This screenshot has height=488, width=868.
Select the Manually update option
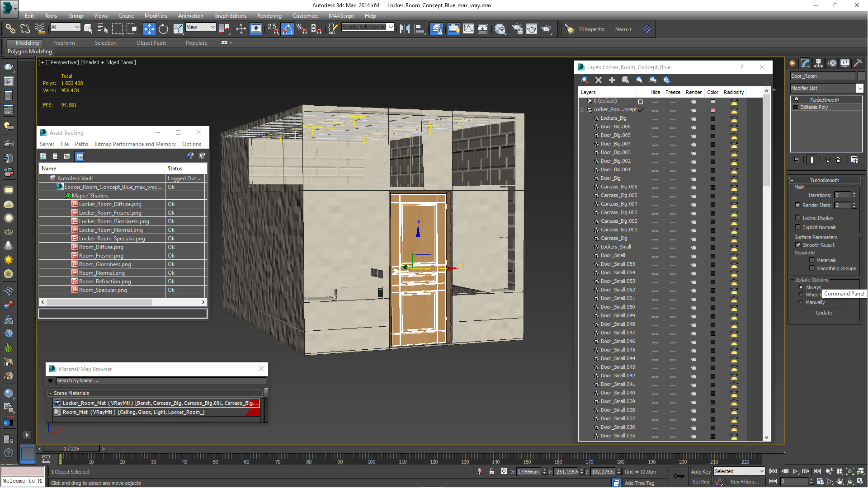pos(801,302)
